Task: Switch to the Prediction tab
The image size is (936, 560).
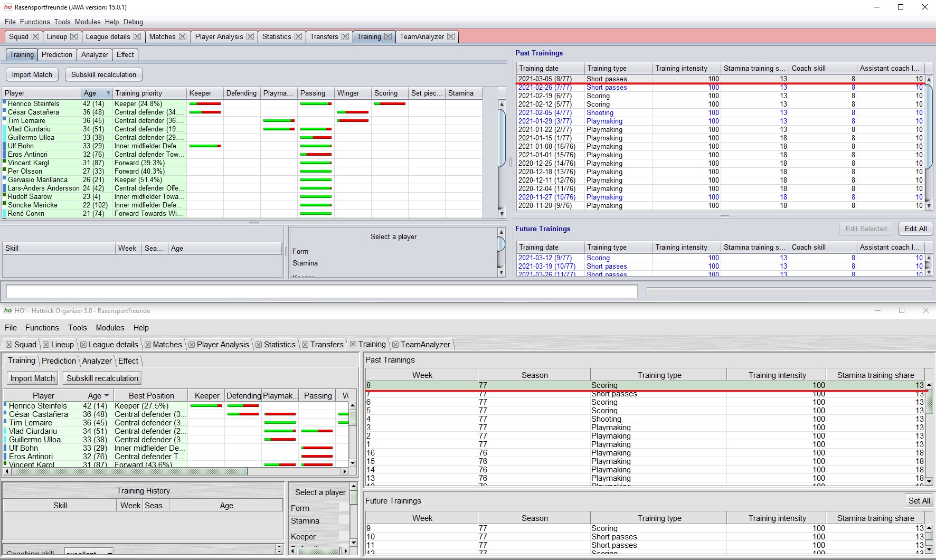Action: (x=57, y=54)
